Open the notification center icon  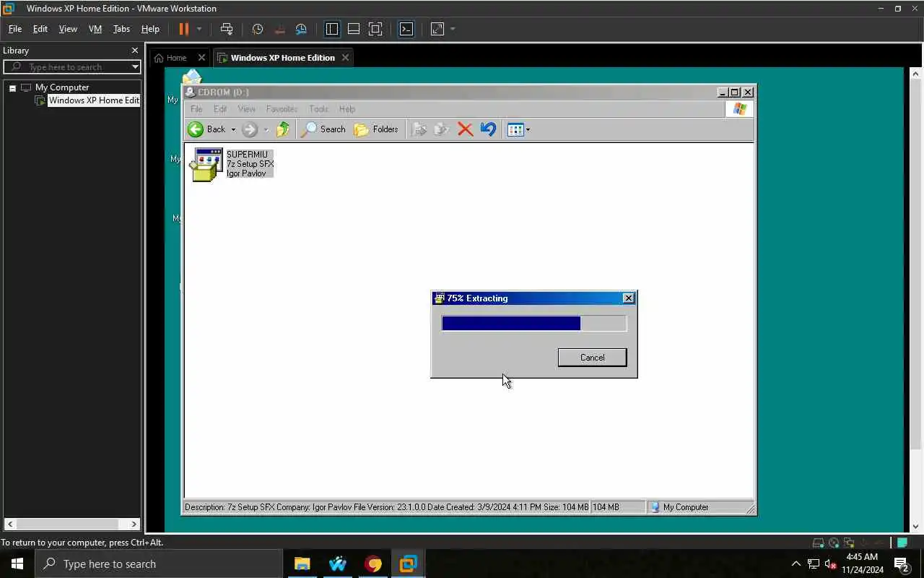coord(902,564)
